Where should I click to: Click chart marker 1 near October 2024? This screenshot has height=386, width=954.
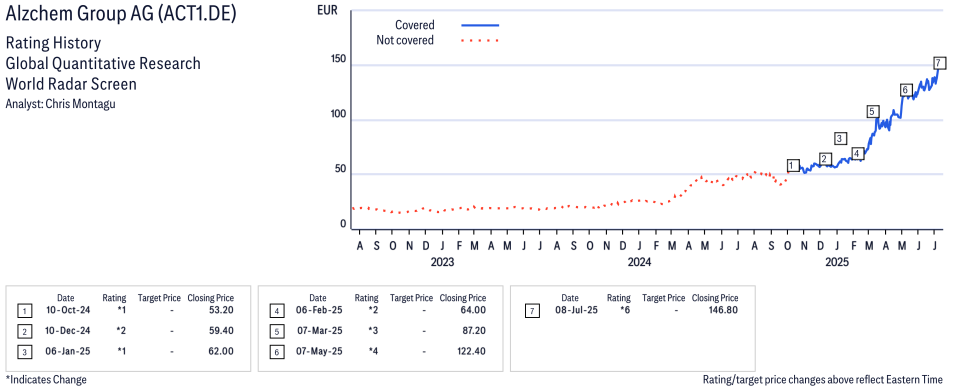793,166
